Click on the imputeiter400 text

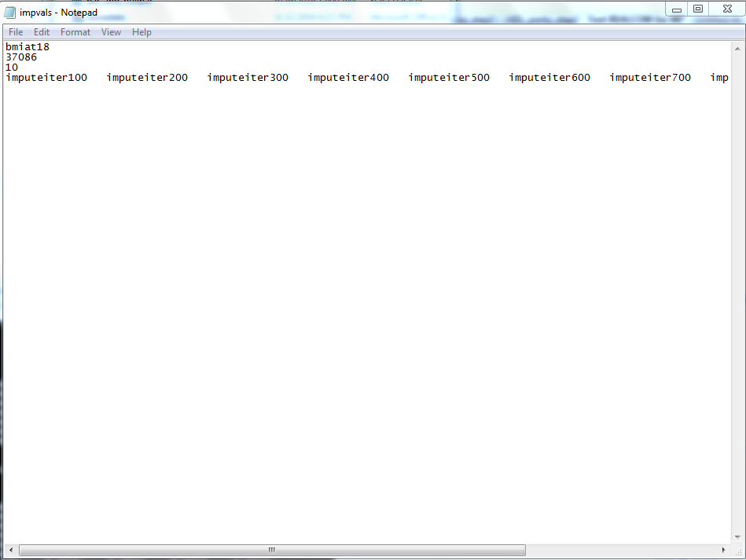348,78
